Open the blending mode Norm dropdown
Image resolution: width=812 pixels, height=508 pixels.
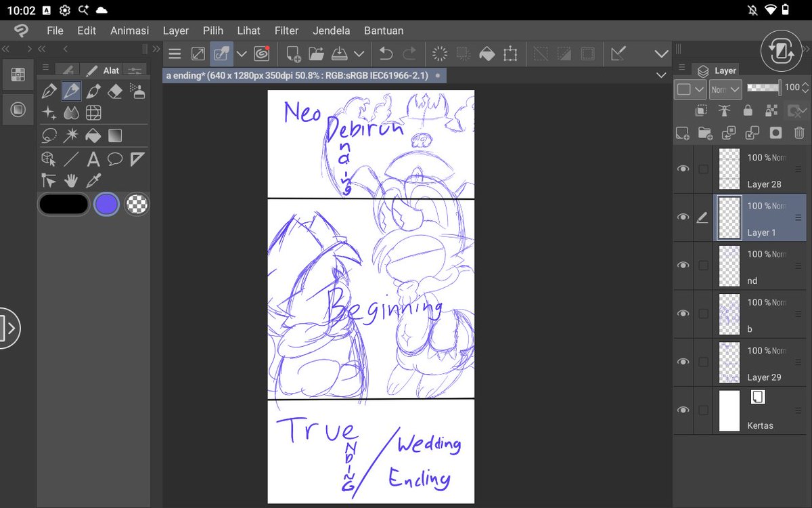(x=725, y=89)
